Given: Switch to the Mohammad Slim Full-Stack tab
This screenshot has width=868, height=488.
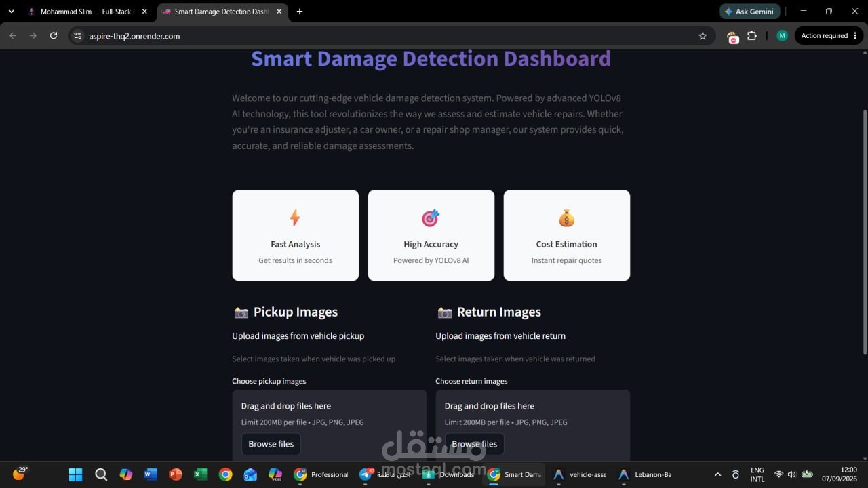Looking at the screenshot, I should coord(87,12).
